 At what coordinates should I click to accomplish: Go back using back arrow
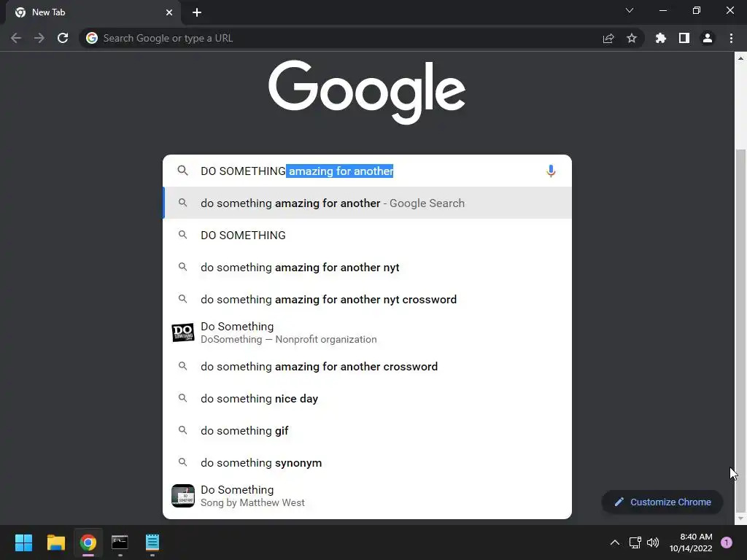[16, 38]
